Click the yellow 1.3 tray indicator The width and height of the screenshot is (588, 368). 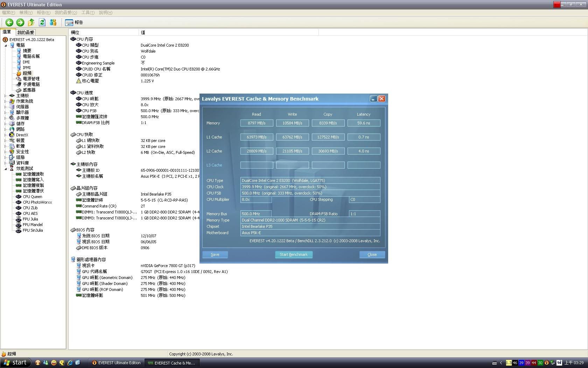[x=509, y=363]
